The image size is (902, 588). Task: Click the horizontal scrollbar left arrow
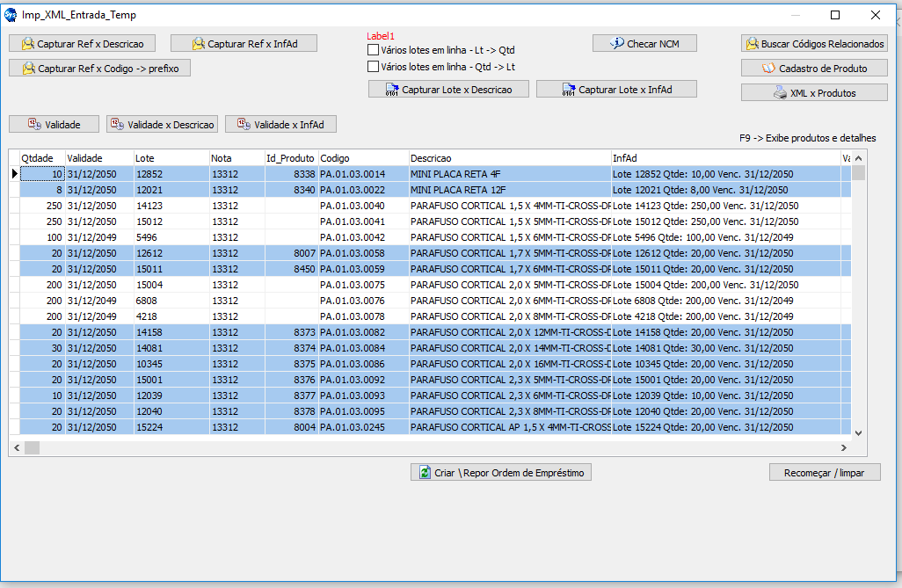[15, 448]
